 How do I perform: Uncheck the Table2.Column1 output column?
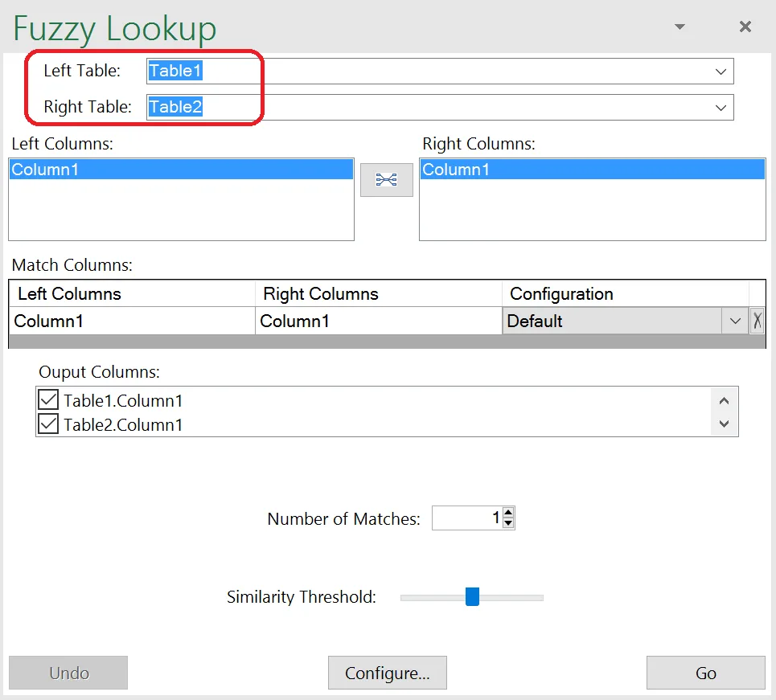point(48,424)
